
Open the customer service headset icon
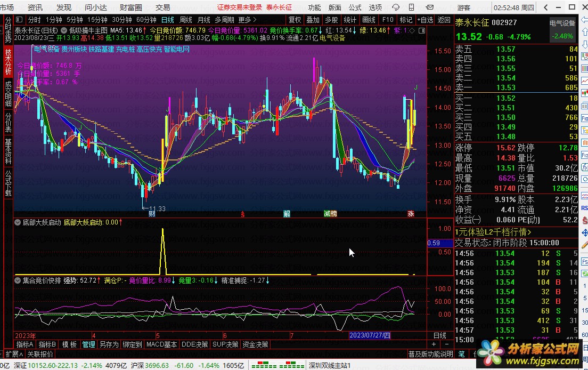[x=396, y=7]
